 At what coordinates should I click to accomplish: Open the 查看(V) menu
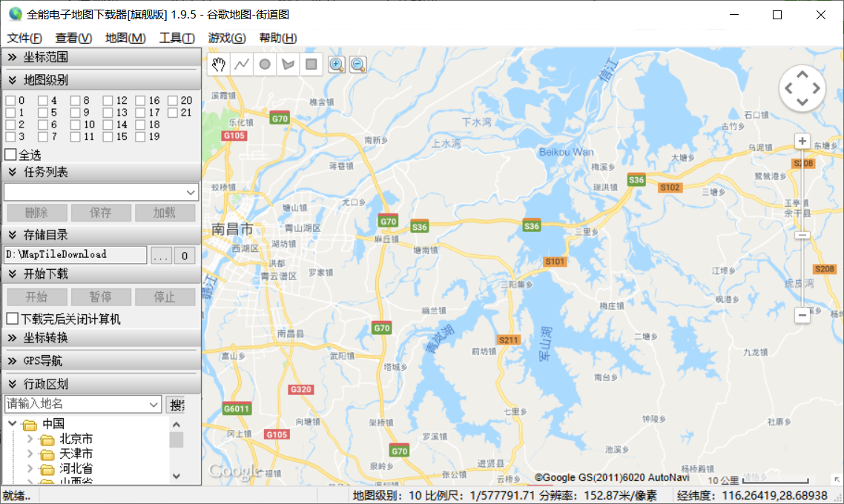coord(73,38)
